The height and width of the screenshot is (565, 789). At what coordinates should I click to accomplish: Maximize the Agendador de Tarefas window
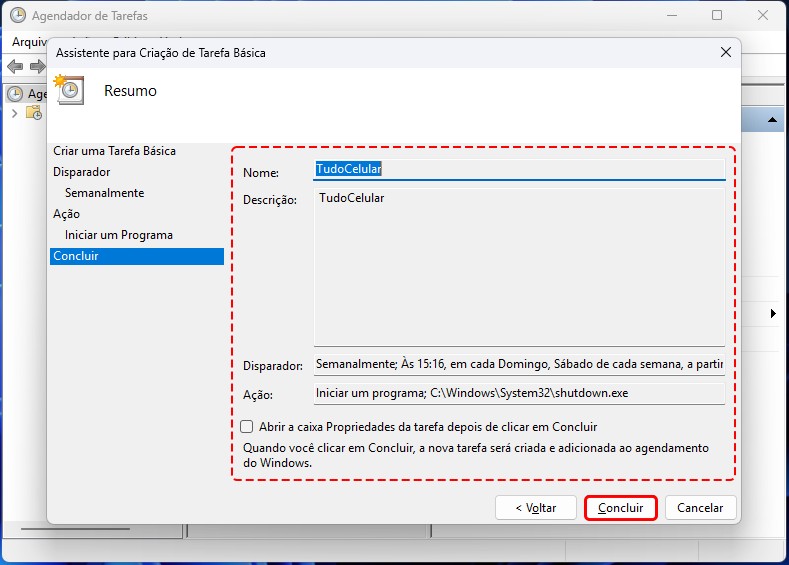click(x=717, y=16)
